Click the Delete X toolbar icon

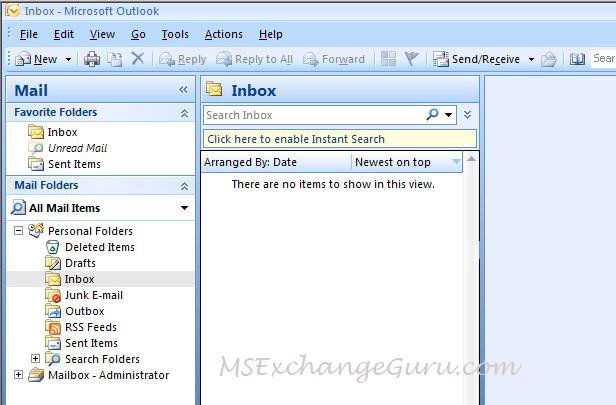(x=138, y=59)
